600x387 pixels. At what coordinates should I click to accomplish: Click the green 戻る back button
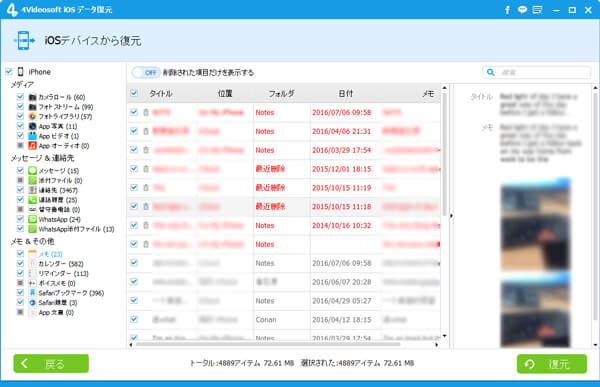pyautogui.click(x=51, y=363)
